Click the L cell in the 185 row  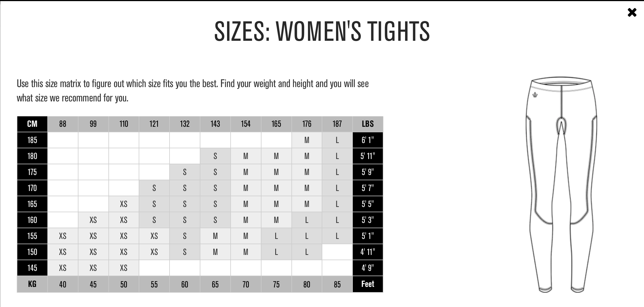[337, 140]
